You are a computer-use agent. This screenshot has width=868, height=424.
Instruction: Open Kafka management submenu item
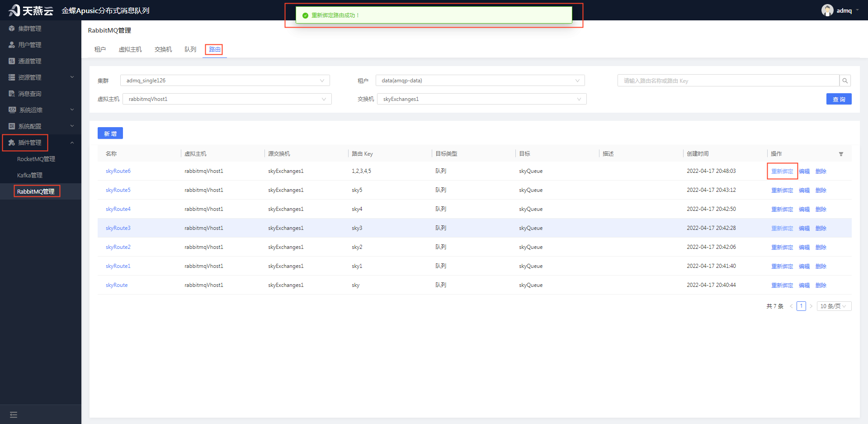click(x=30, y=175)
